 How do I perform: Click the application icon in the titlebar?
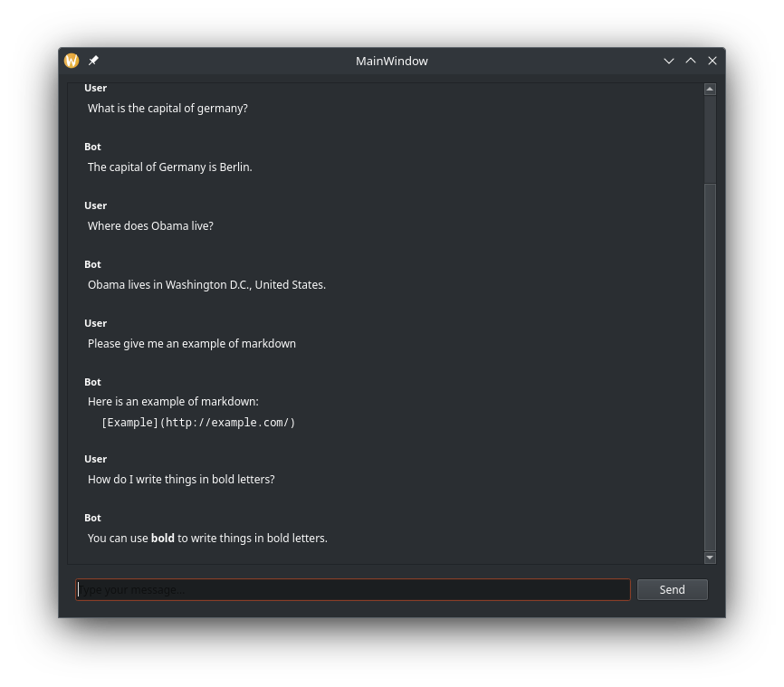coord(71,61)
